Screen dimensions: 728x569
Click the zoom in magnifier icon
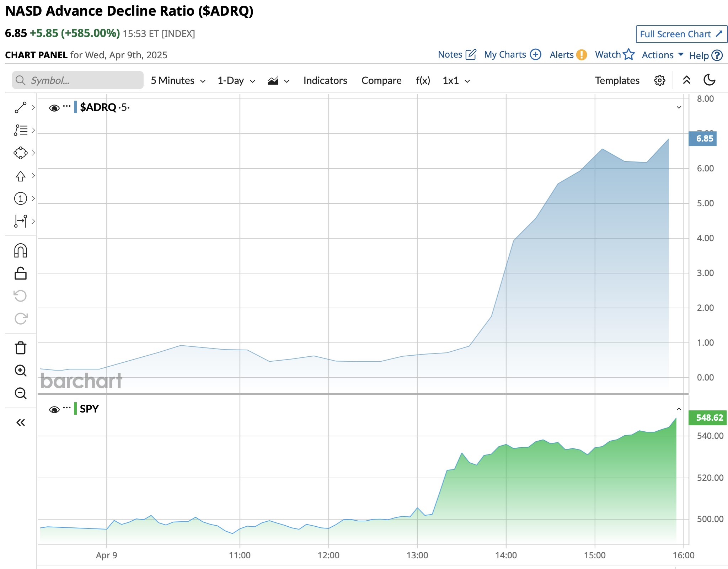tap(20, 371)
